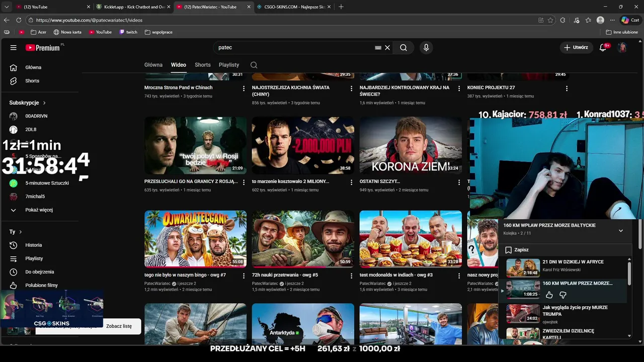Collapse the 160 KM WPŁAW playlist panel

click(621, 231)
